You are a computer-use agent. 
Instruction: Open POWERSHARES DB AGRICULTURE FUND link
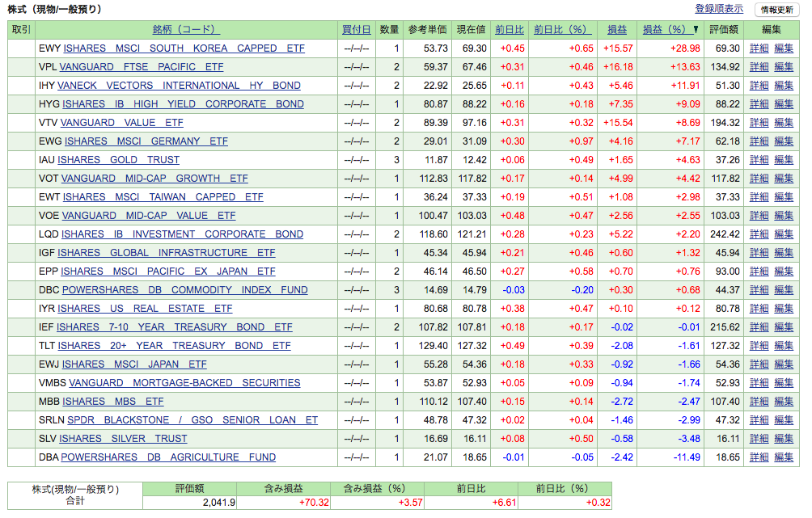coord(168,458)
